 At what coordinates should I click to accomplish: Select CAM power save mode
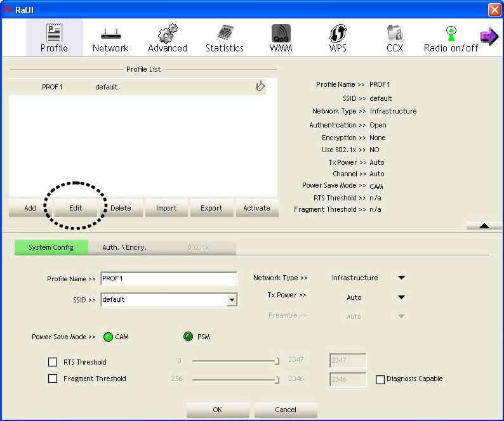coord(108,337)
